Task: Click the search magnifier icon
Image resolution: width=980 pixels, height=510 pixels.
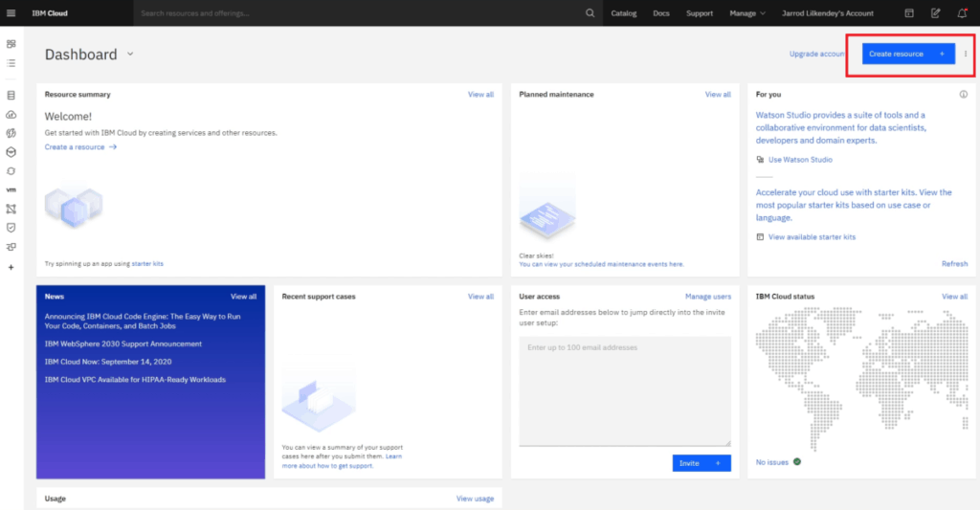Action: tap(590, 13)
